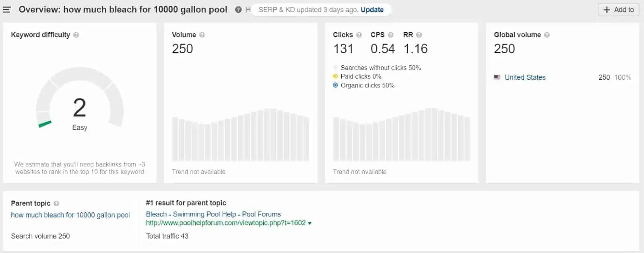The width and height of the screenshot is (644, 253).
Task: Click the '#1 result for parent topic' heading
Action: pyautogui.click(x=186, y=203)
